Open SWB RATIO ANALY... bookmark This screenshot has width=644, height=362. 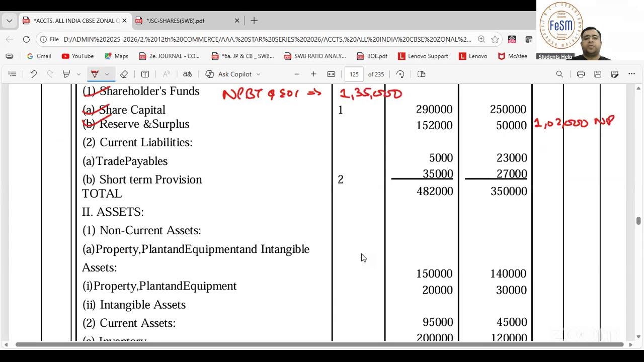click(x=315, y=56)
